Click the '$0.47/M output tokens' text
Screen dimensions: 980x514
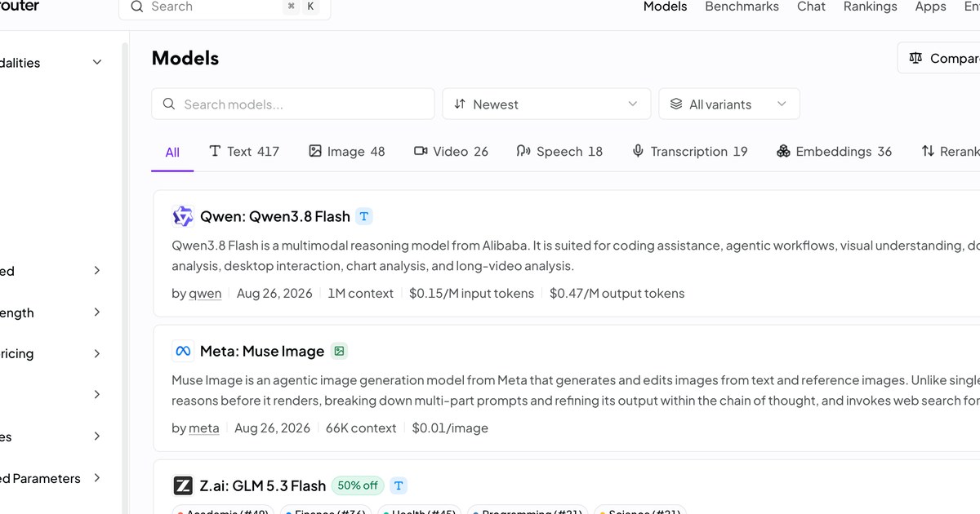pos(617,294)
